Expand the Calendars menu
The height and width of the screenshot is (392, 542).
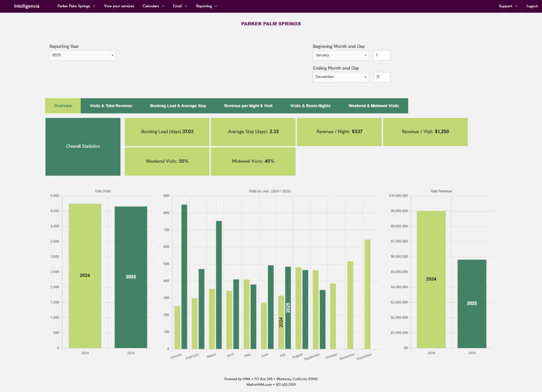tap(153, 6)
